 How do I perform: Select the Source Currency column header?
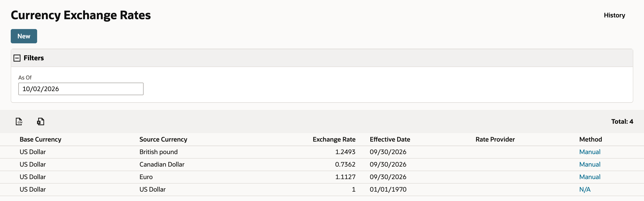163,139
